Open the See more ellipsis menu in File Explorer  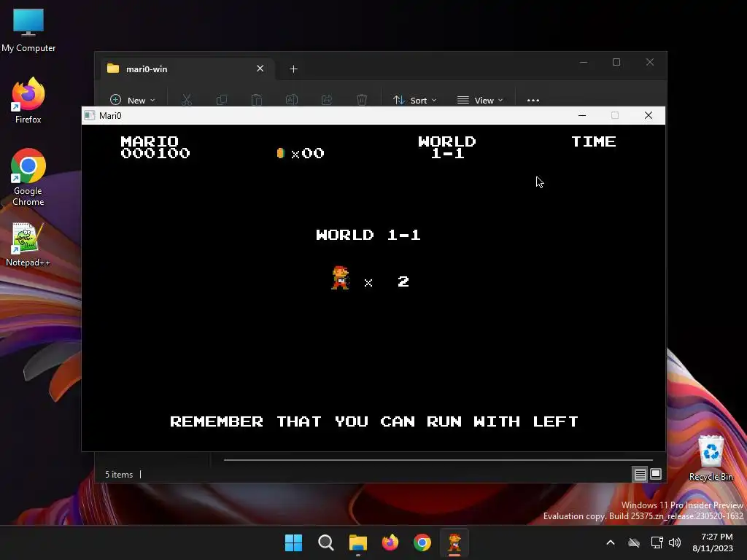(533, 100)
